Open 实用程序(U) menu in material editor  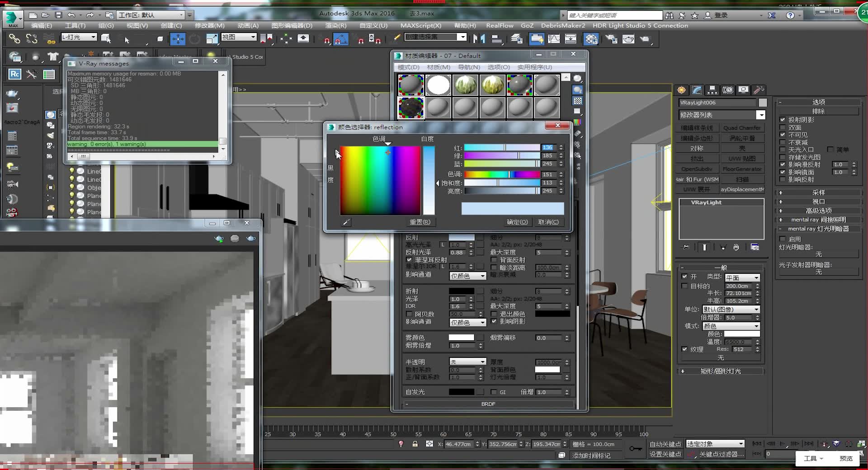coord(535,67)
